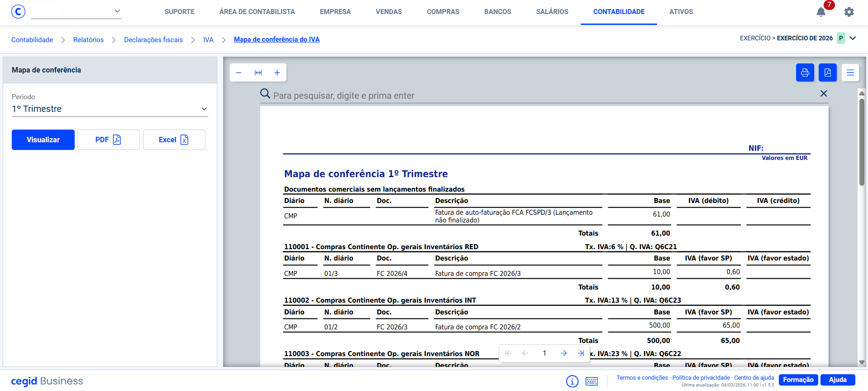This screenshot has width=868, height=391.
Task: Open Mapa de conferência do IVA breadcrumb
Action: pos(277,39)
